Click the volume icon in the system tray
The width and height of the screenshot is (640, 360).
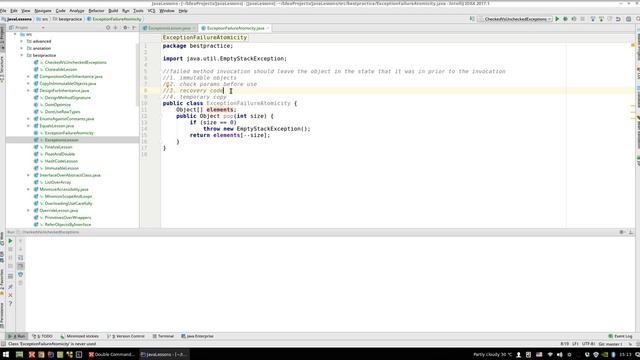560,354
